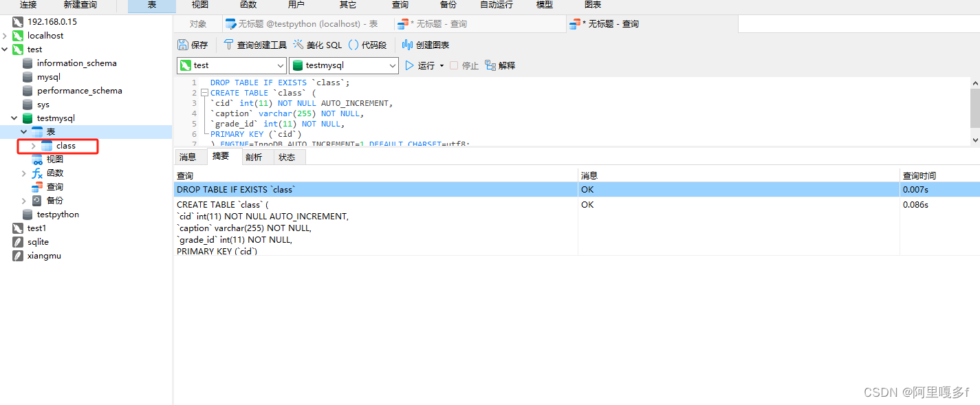Viewport: 980px width, 405px height.
Task: Click the testmysql green database icon
Action: (28, 118)
